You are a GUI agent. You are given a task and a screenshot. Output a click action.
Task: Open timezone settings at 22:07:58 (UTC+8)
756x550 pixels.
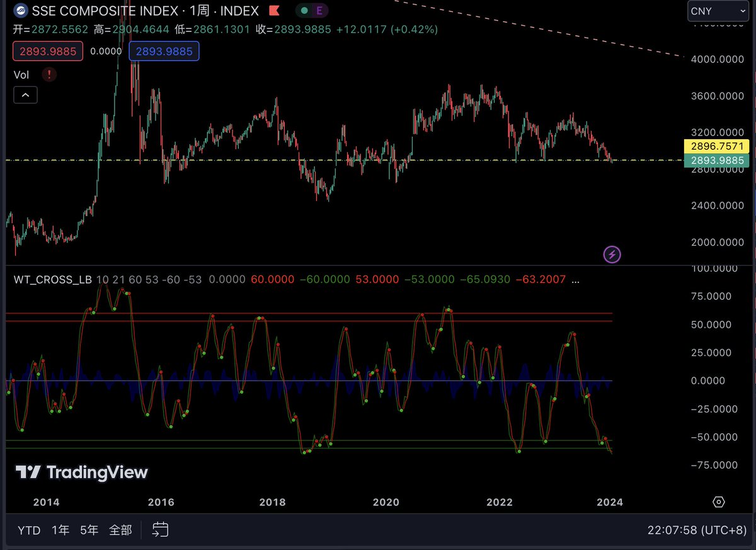pos(697,530)
